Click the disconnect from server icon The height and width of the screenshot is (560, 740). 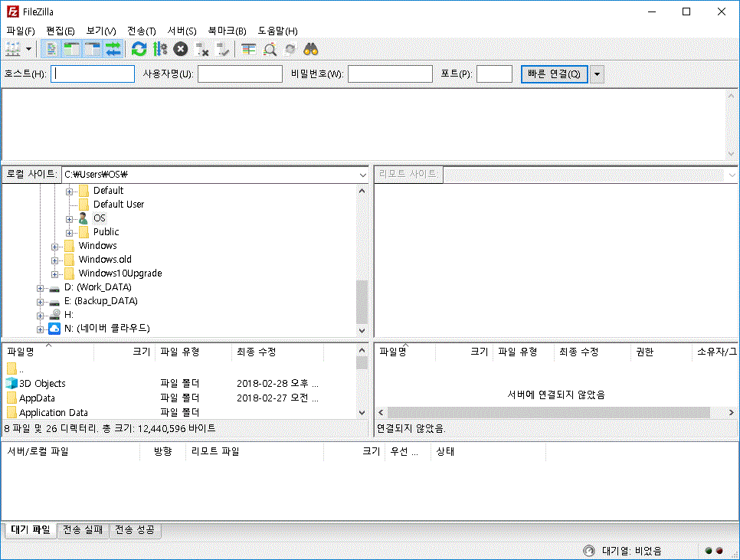tap(201, 49)
